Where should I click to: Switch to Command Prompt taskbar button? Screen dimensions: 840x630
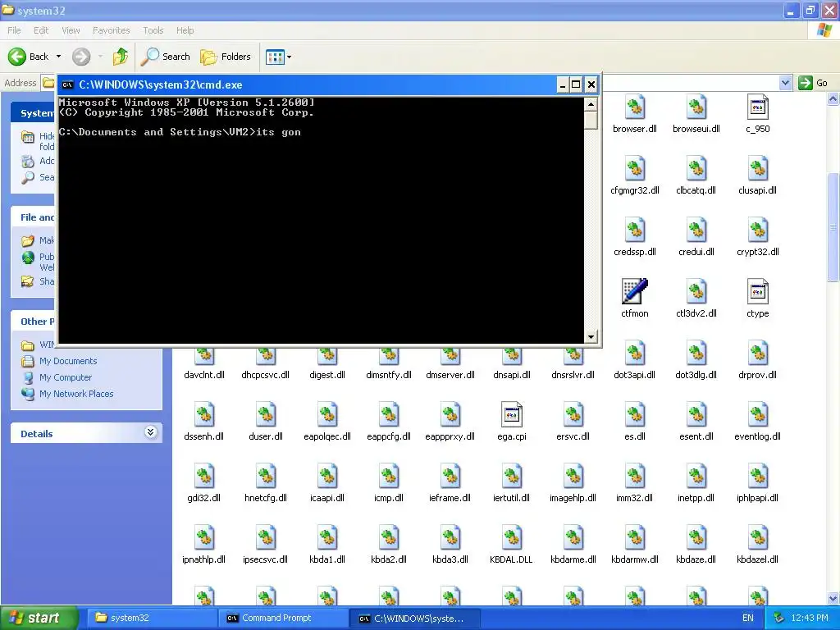click(284, 618)
